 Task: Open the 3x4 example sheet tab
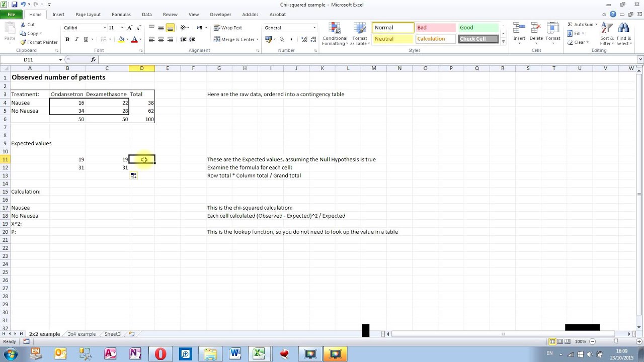[x=82, y=334]
